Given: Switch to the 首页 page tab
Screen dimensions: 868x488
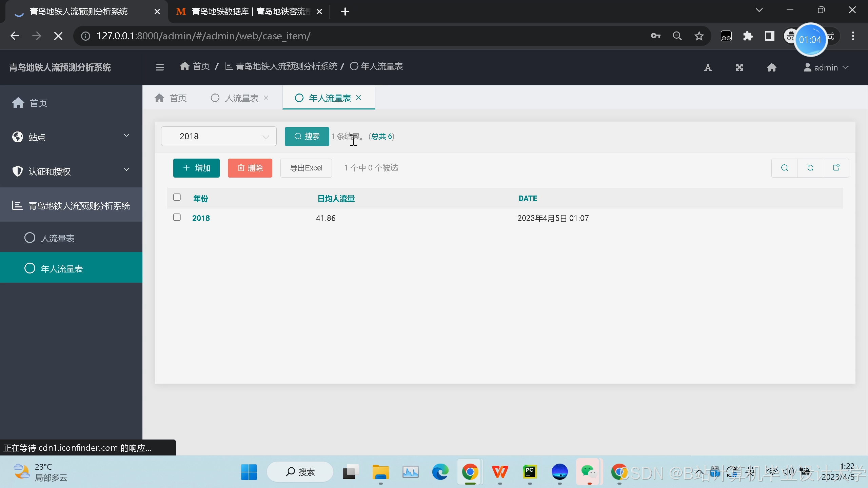Looking at the screenshot, I should pyautogui.click(x=171, y=98).
